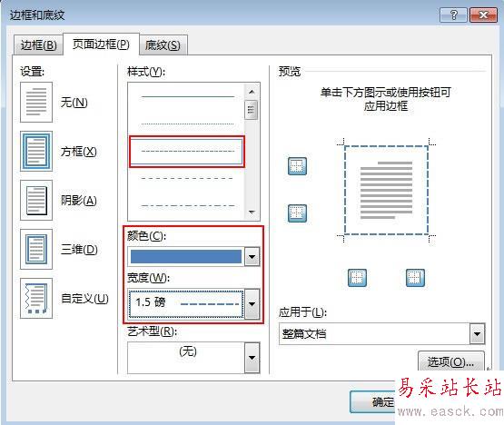Viewport: 504px width, 425px height.
Task: Click the help question mark button
Action: tap(453, 15)
